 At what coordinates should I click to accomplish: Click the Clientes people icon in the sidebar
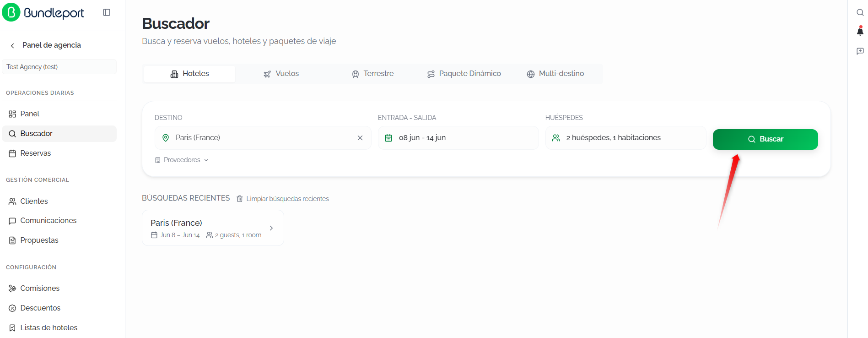(12, 202)
